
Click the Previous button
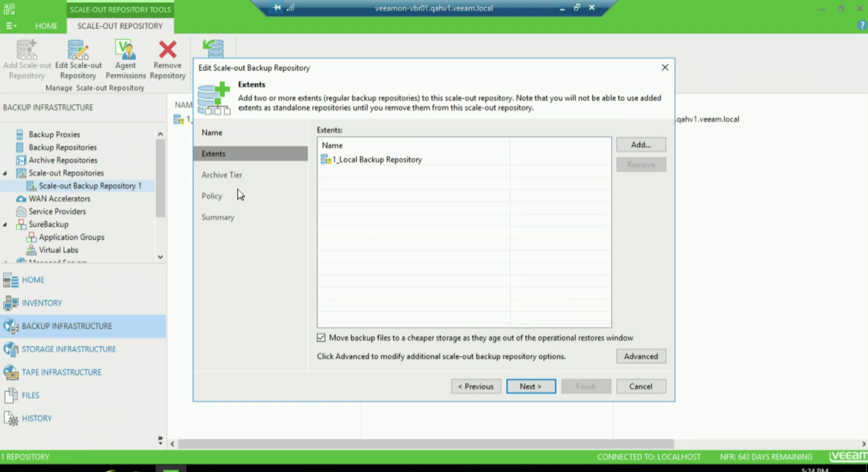[x=476, y=386]
